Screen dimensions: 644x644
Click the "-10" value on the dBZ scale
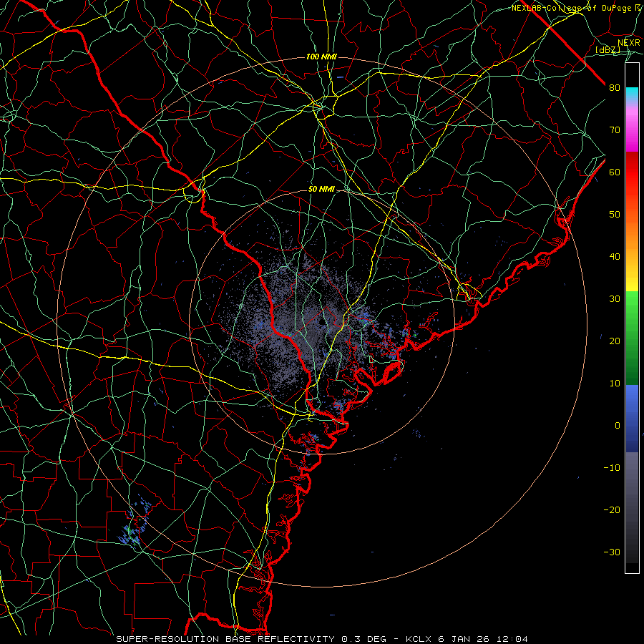[612, 468]
